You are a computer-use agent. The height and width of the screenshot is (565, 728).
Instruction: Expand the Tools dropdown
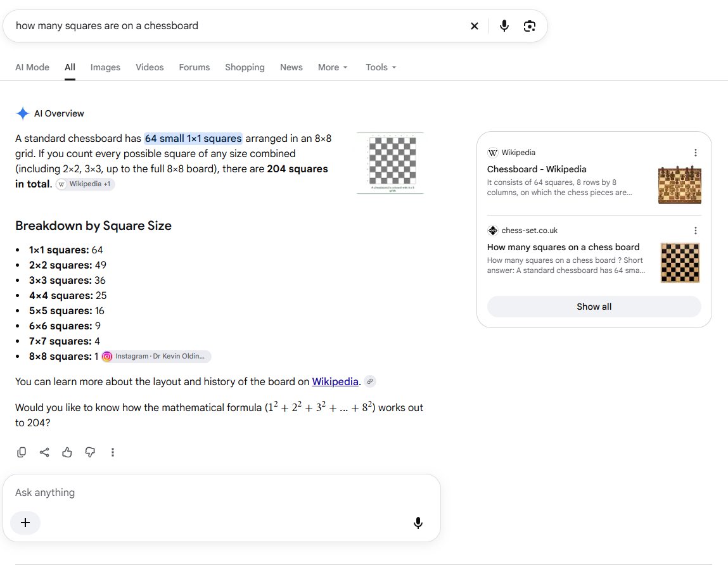pyautogui.click(x=381, y=67)
